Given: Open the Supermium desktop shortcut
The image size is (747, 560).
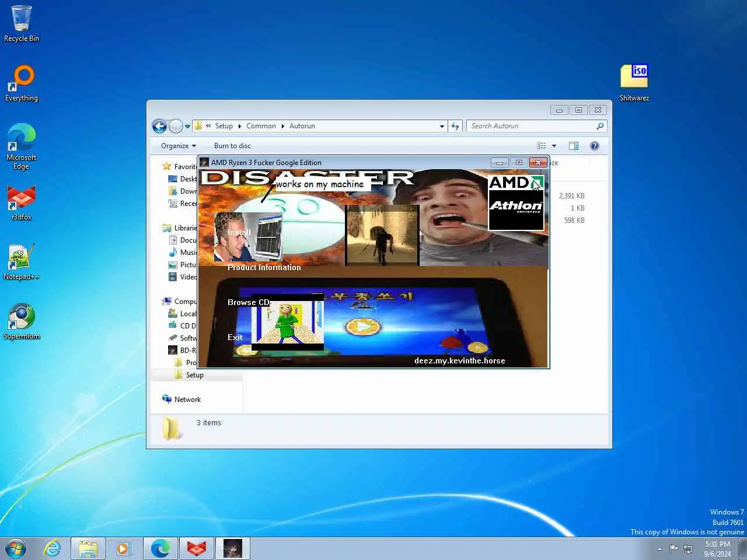Looking at the screenshot, I should [x=22, y=322].
